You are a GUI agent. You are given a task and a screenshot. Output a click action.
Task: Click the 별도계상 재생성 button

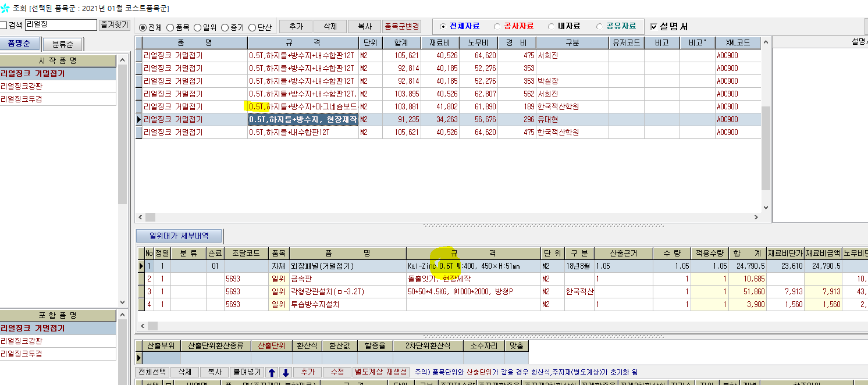(381, 372)
